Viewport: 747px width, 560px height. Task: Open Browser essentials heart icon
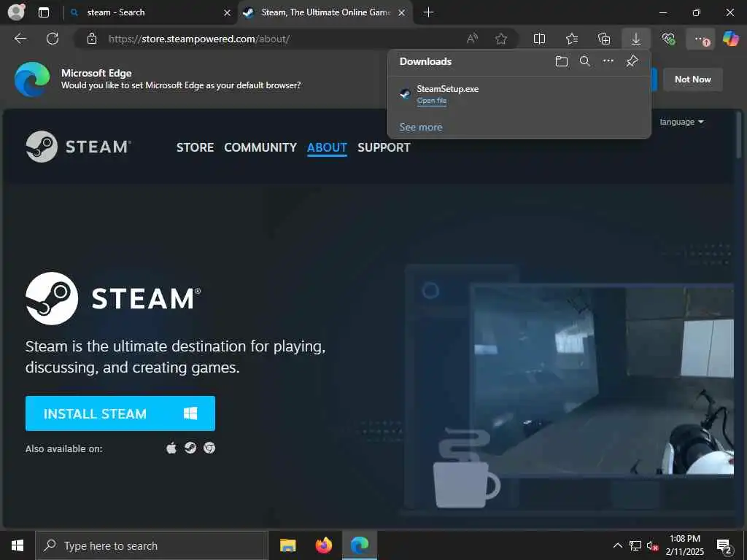click(668, 39)
